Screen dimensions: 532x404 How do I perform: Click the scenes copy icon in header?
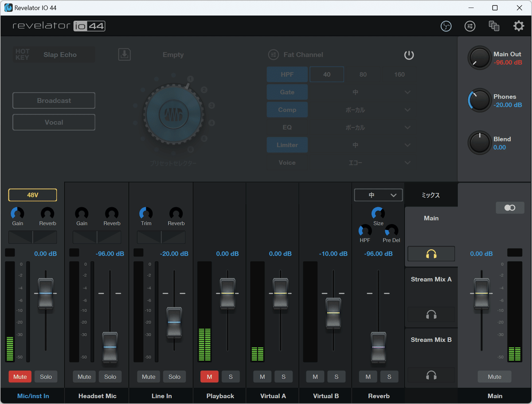click(494, 26)
